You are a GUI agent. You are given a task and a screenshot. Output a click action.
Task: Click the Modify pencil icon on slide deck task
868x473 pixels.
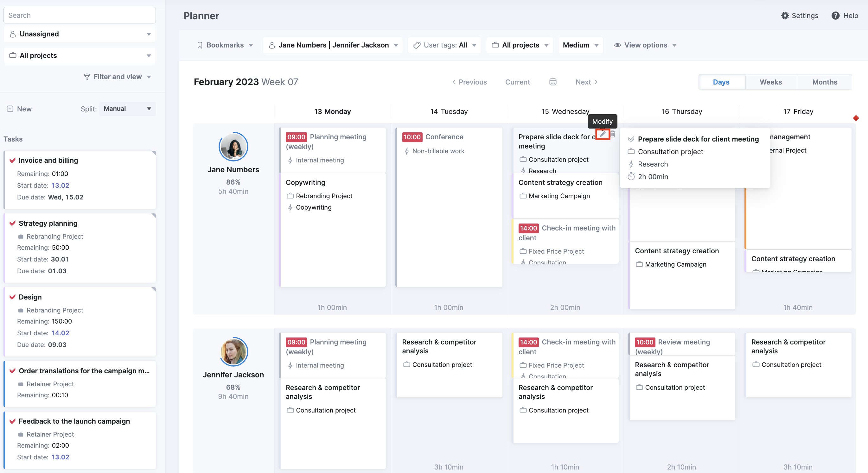click(x=603, y=134)
